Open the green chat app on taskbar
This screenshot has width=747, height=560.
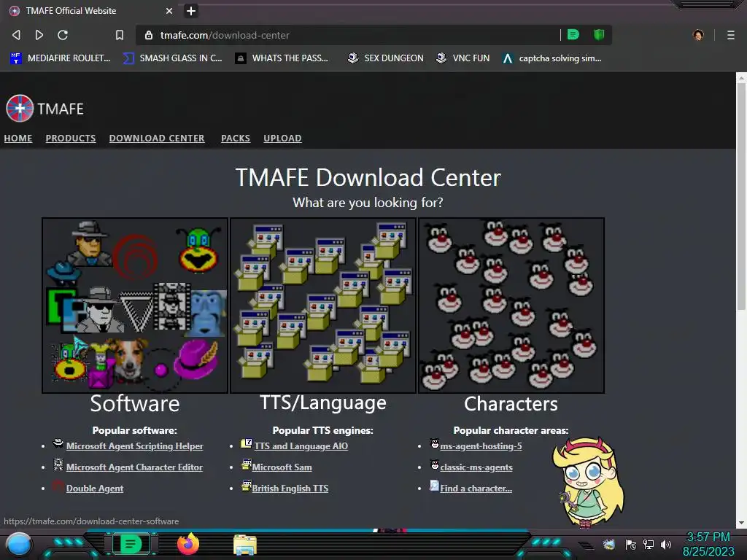pyautogui.click(x=131, y=544)
